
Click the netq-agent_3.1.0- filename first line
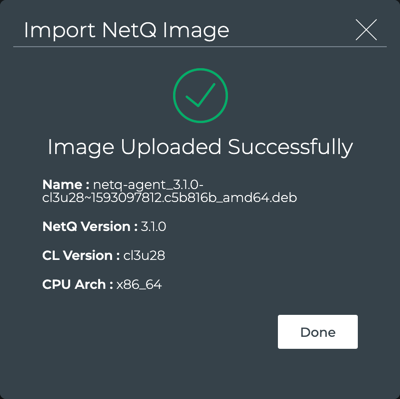(x=148, y=185)
